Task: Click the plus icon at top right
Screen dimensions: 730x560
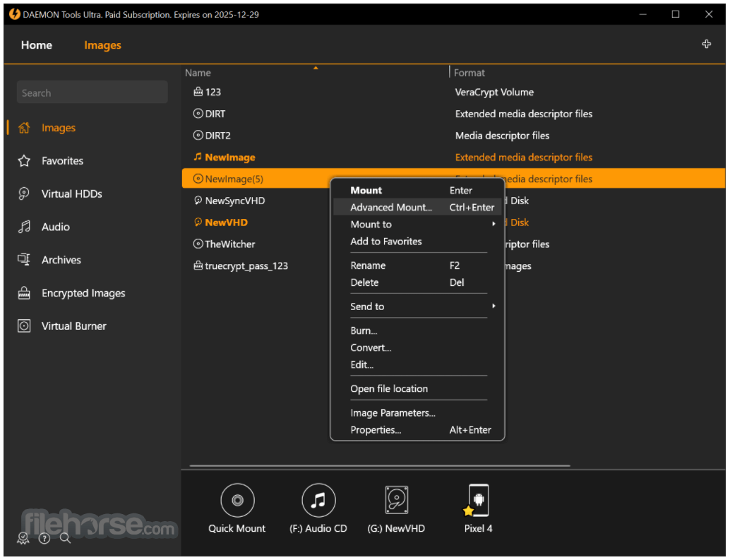Action: (x=707, y=44)
